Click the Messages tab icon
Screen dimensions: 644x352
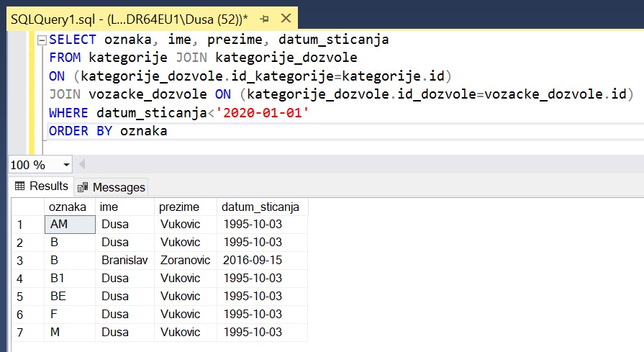[x=83, y=187]
